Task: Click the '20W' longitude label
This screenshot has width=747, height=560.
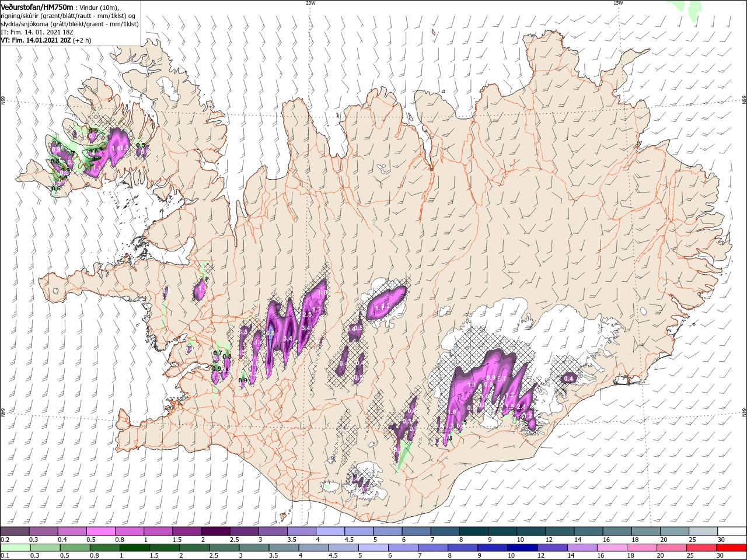Action: [x=310, y=3]
